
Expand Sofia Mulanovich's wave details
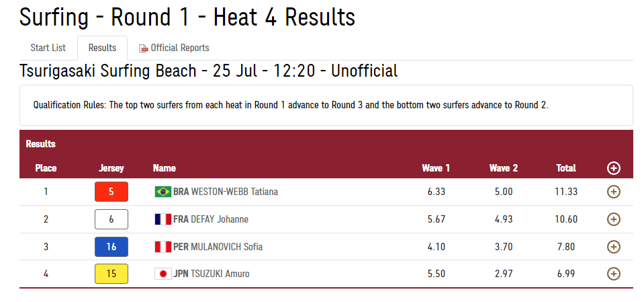[x=612, y=247]
